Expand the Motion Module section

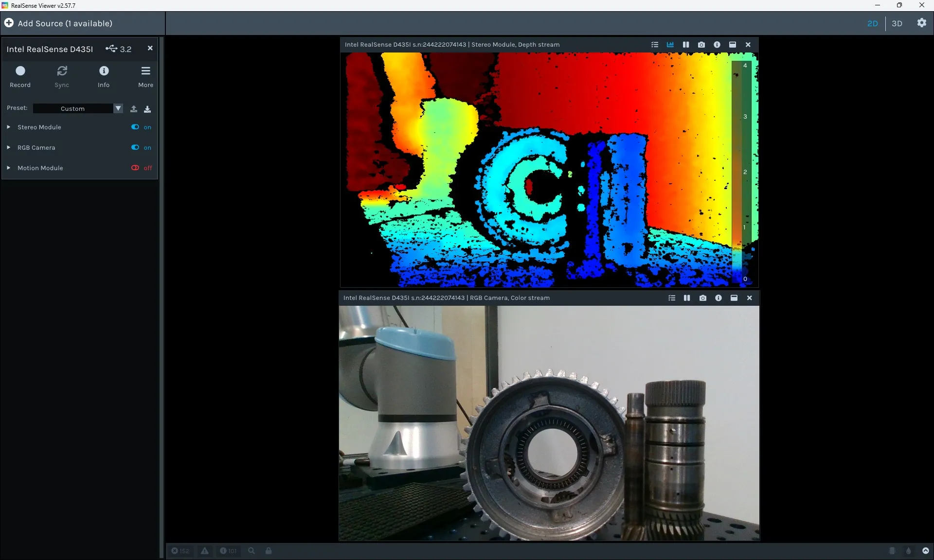tap(8, 168)
